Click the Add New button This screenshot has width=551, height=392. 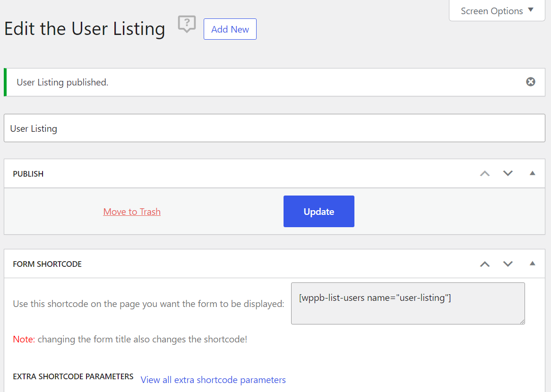230,29
